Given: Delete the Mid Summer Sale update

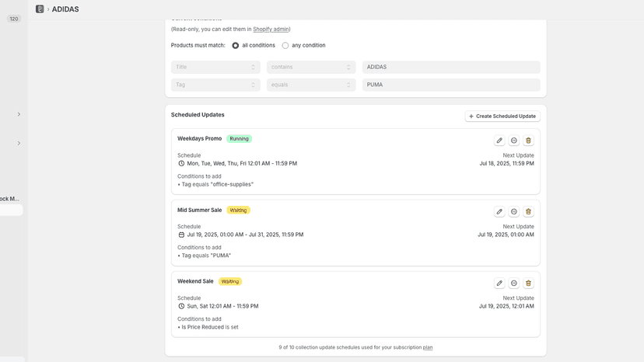Looking at the screenshot, I should 528,212.
